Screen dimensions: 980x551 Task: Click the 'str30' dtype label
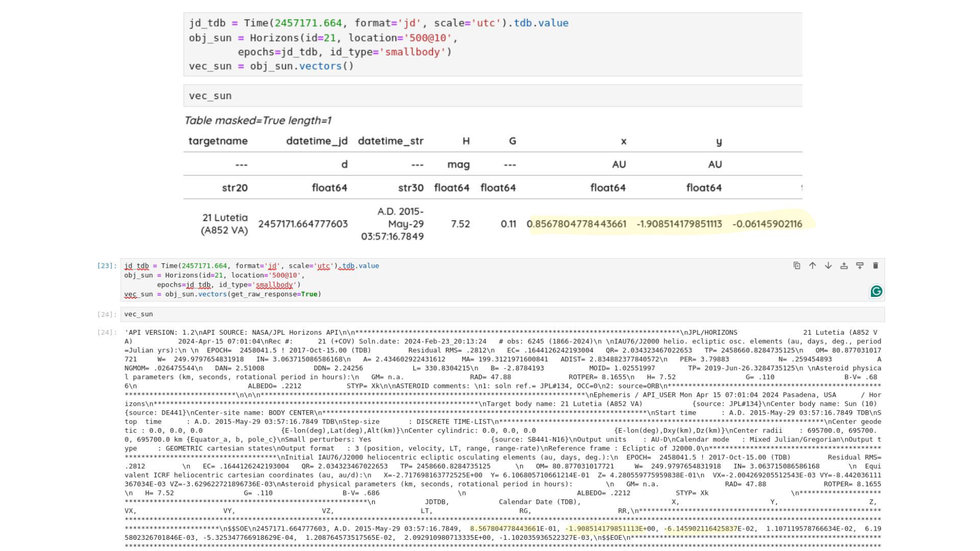[x=411, y=188]
